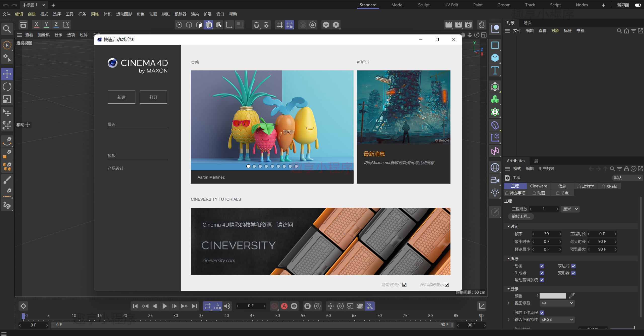This screenshot has height=336, width=644.
Task: Toggle the 线性工作流程 checkbox
Action: click(542, 312)
